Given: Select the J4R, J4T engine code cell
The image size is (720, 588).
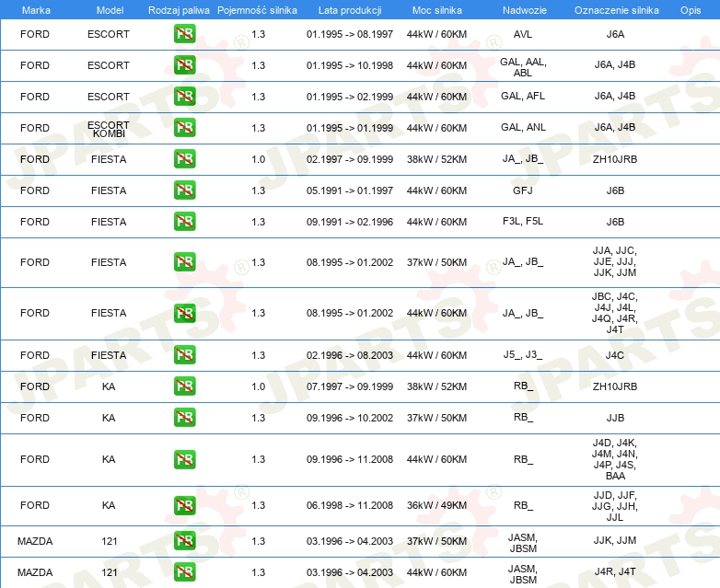Looking at the screenshot, I should (615, 571).
